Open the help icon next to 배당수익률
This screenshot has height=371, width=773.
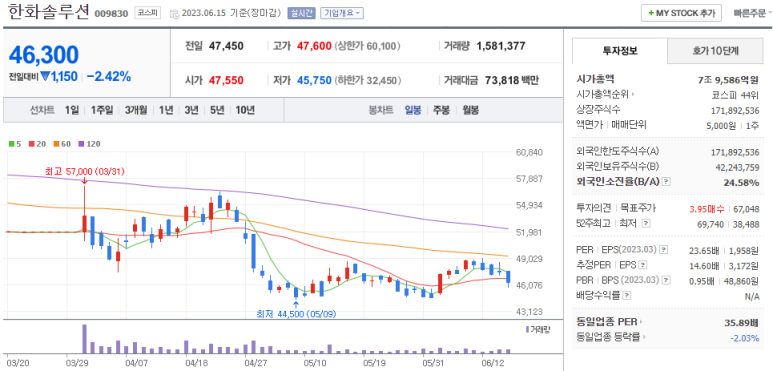click(627, 296)
